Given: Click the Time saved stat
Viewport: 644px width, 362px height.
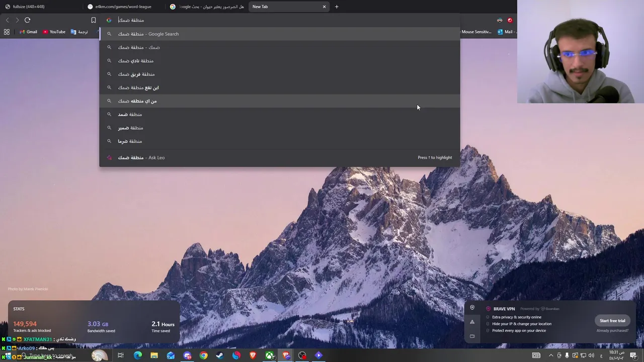Looking at the screenshot, I should pos(163,327).
